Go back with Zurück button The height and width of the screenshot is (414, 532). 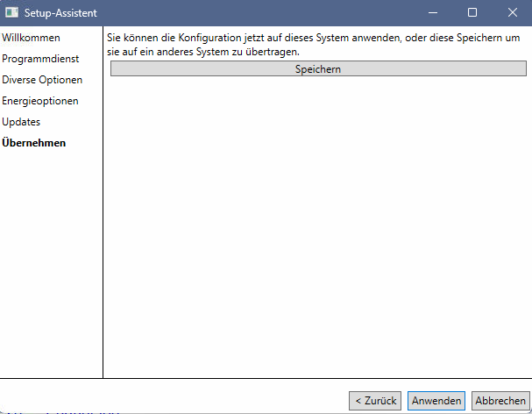click(x=375, y=401)
